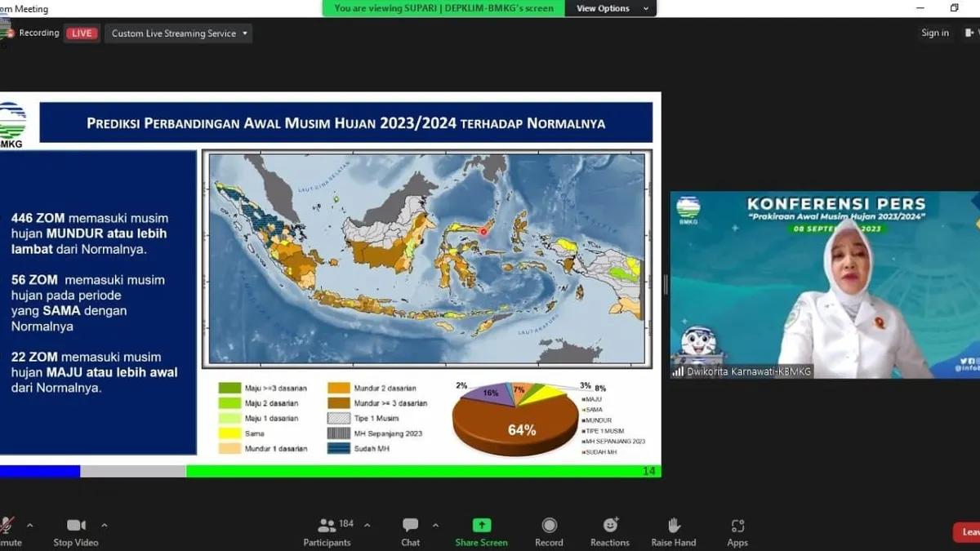Click the minimize window button

click(x=920, y=8)
